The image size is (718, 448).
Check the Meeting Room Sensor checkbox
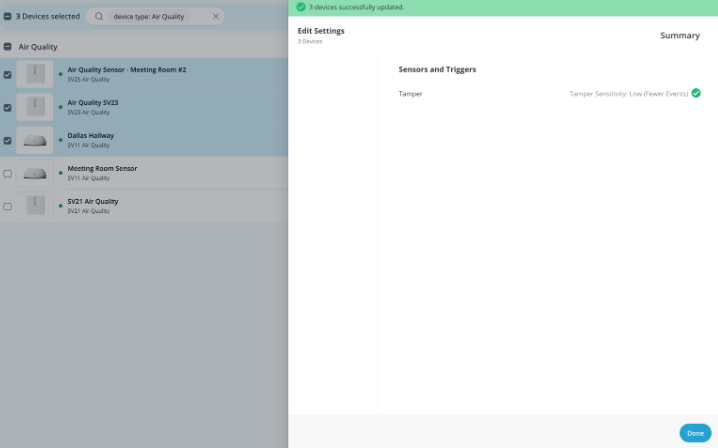pyautogui.click(x=8, y=173)
